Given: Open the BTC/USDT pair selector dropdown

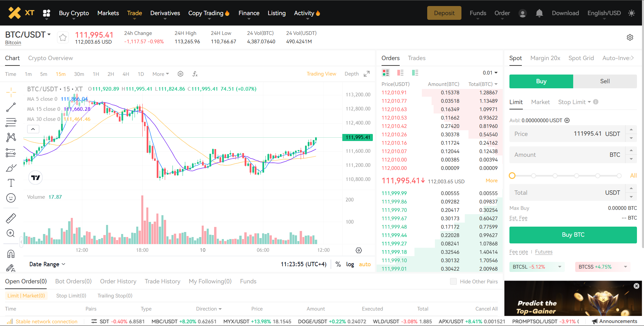Looking at the screenshot, I should pos(28,35).
